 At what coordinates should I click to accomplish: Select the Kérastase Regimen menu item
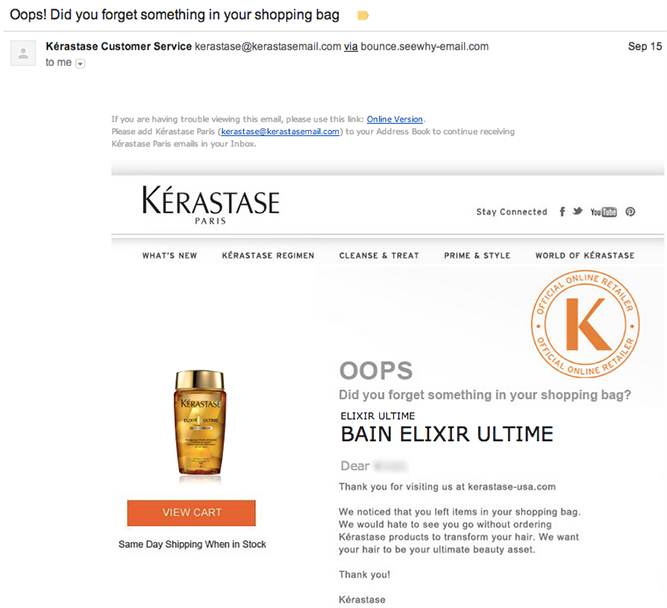268,255
